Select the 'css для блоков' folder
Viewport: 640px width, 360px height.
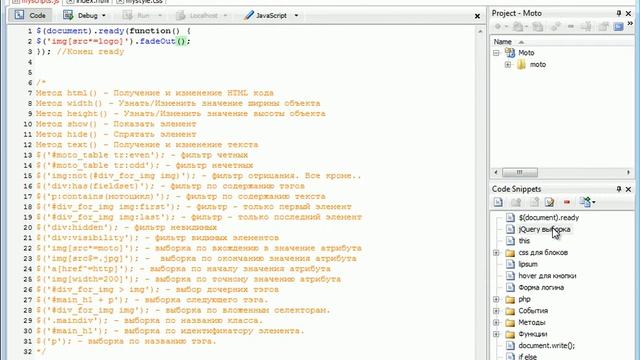pos(543,253)
